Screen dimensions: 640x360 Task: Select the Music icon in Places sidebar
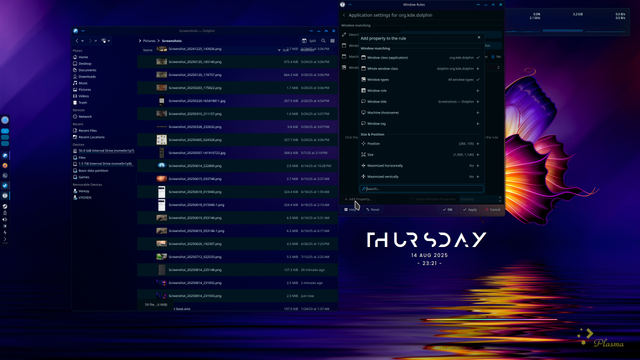pyautogui.click(x=75, y=83)
